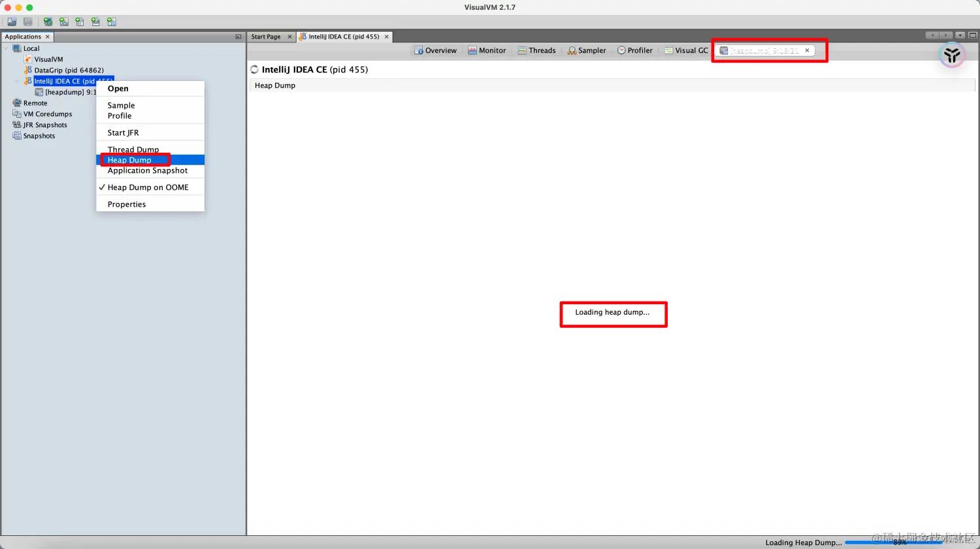The width and height of the screenshot is (980, 549).
Task: Click the Sampler tab icon
Action: 572,50
